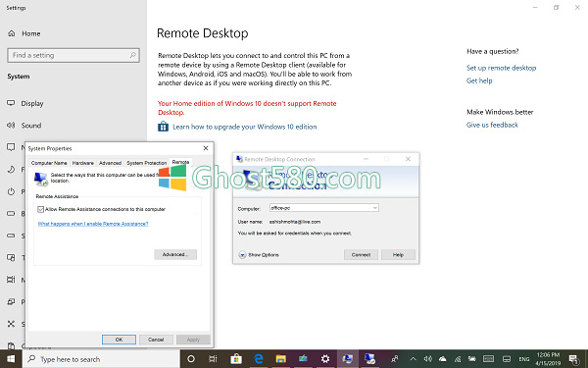Open the People icon on taskbar

click(x=395, y=359)
